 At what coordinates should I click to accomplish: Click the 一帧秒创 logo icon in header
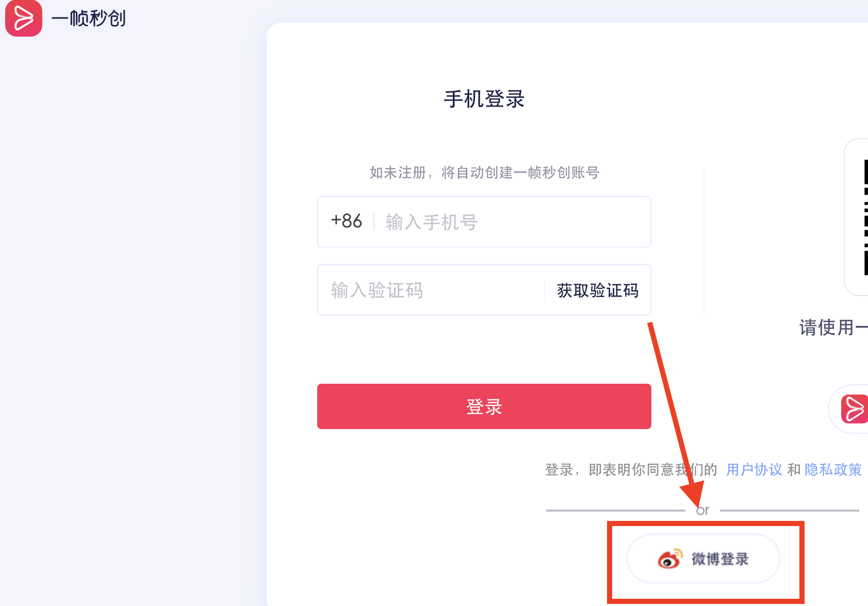click(24, 19)
